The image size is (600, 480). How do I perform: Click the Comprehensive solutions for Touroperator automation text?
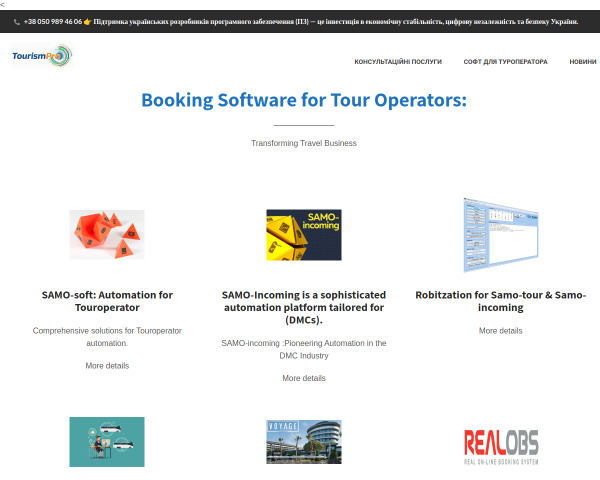point(107,337)
